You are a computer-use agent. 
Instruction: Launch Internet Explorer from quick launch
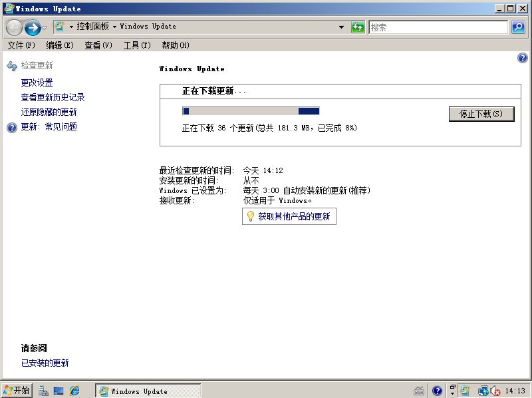[74, 391]
